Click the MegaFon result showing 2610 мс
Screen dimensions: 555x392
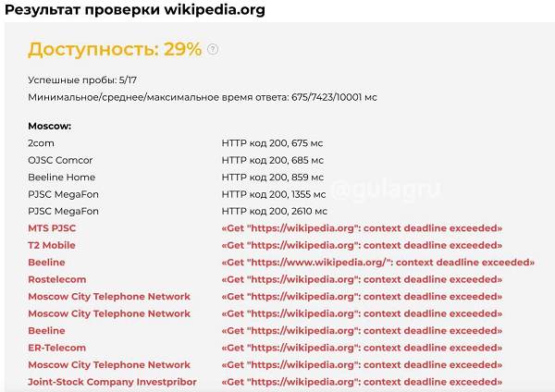274,211
